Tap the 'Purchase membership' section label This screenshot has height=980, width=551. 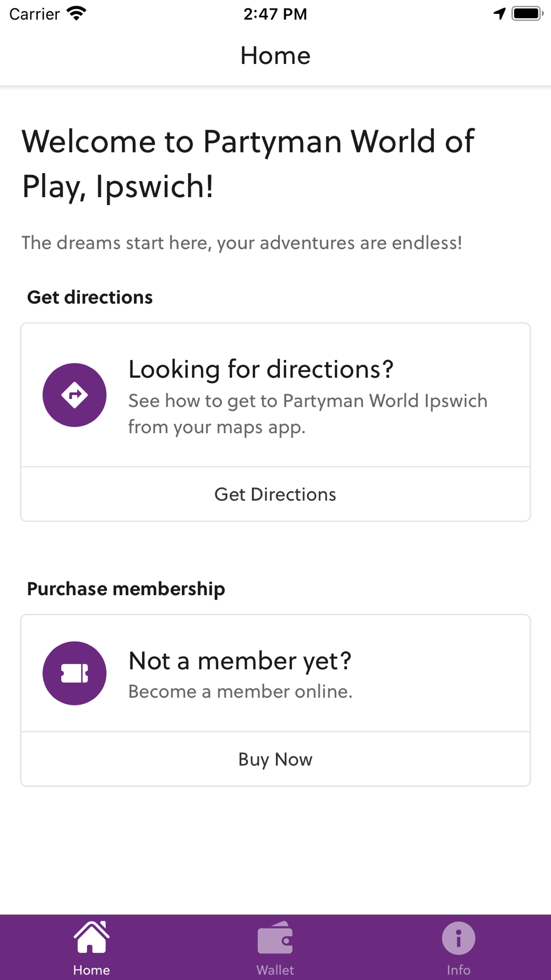pyautogui.click(x=126, y=589)
